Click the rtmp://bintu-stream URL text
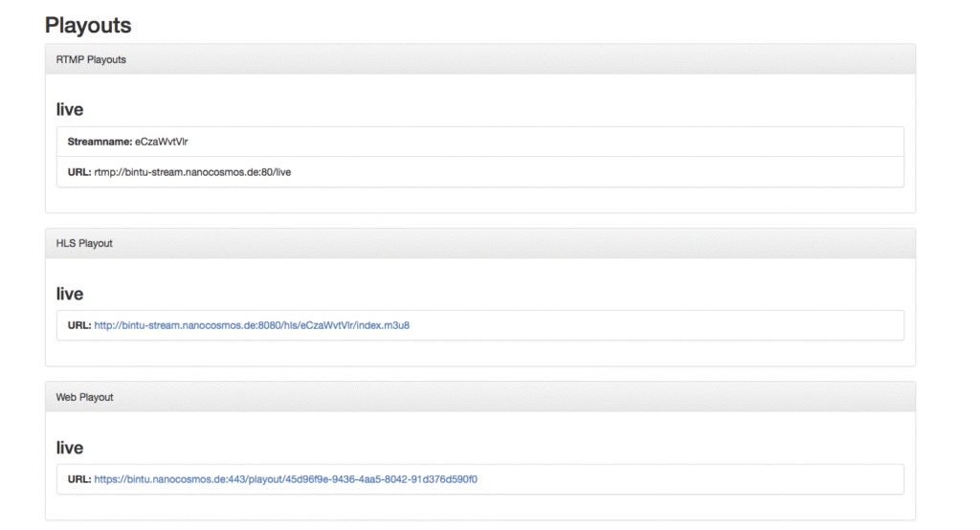Image resolution: width=980 pixels, height=530 pixels. (199, 172)
